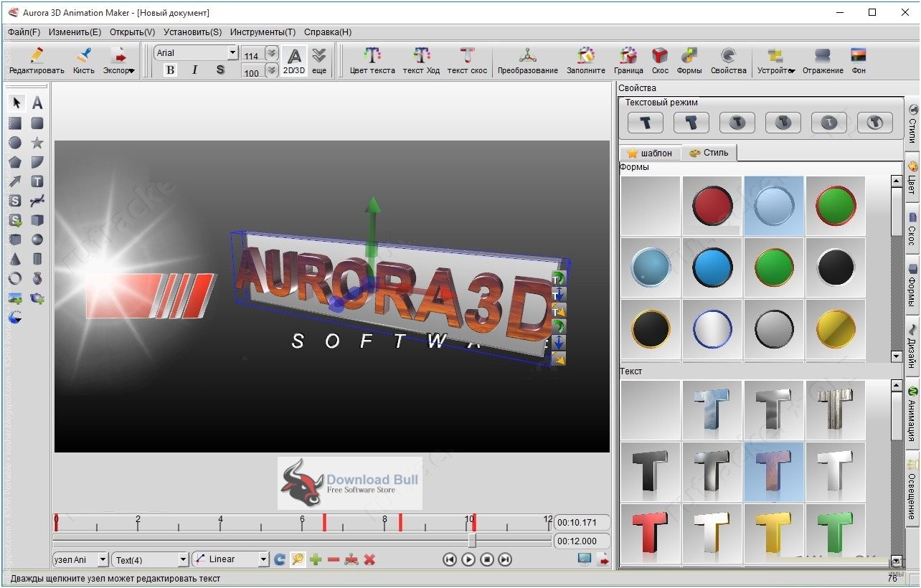Expand the Linear interpolation dropdown

point(263,559)
